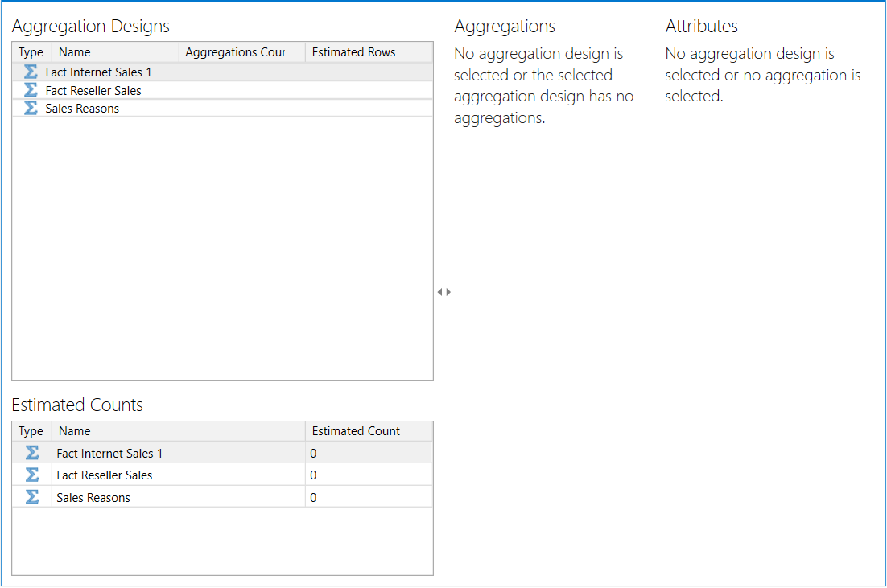Image resolution: width=887 pixels, height=588 pixels.
Task: Click the sigma icon beside Sales Reasons
Action: (29, 108)
